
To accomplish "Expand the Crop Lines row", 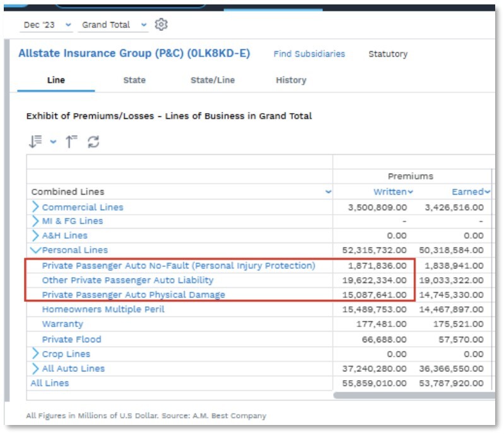I will (35, 354).
